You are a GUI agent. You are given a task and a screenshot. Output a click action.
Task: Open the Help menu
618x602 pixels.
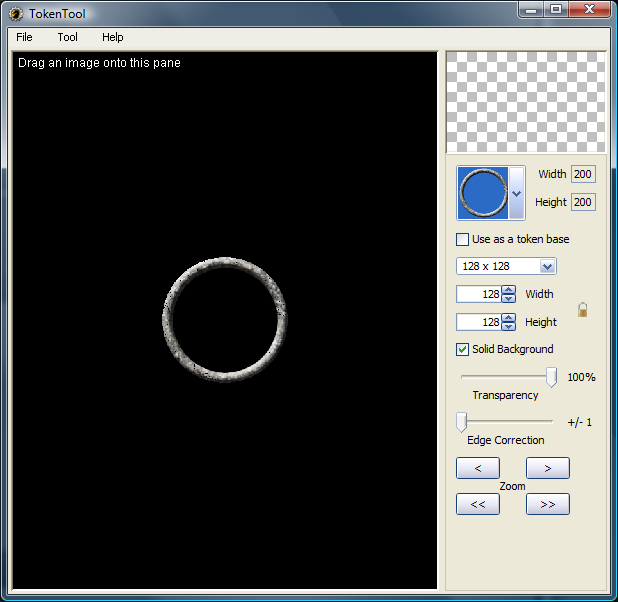click(113, 37)
